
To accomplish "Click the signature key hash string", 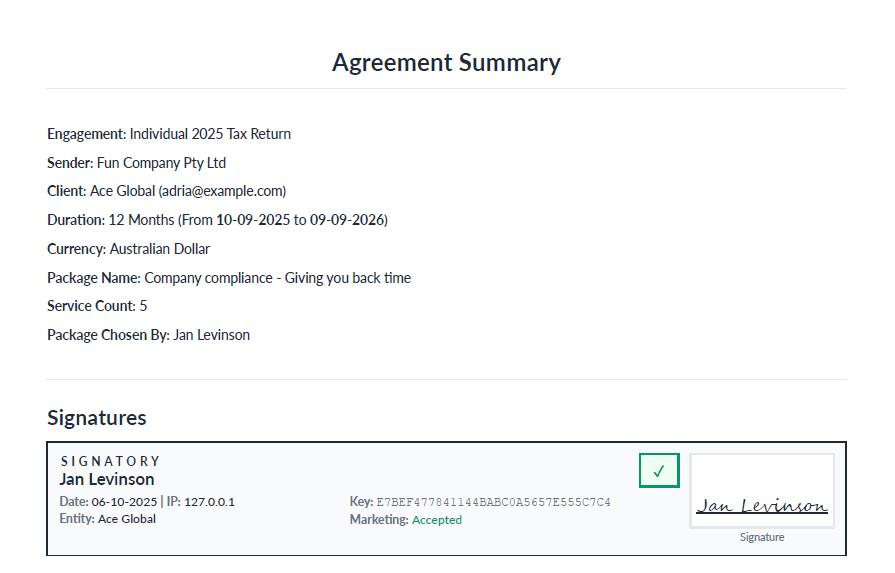I will 493,502.
